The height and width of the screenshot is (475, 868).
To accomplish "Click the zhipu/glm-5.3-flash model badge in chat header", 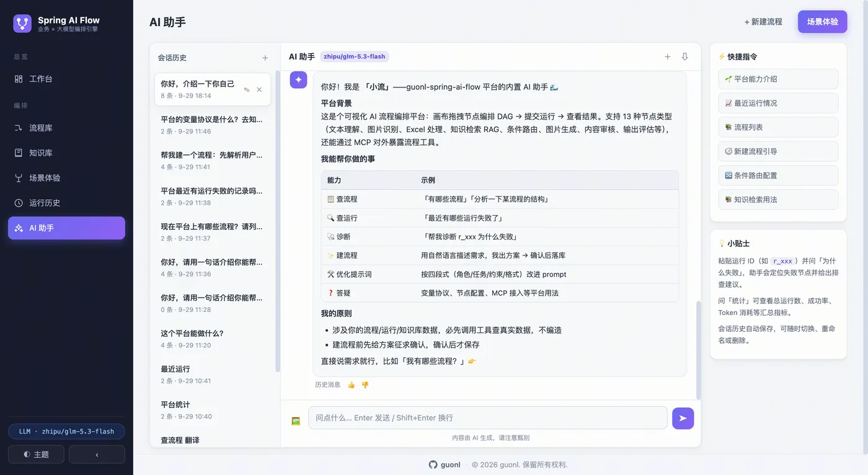I will pyautogui.click(x=355, y=56).
